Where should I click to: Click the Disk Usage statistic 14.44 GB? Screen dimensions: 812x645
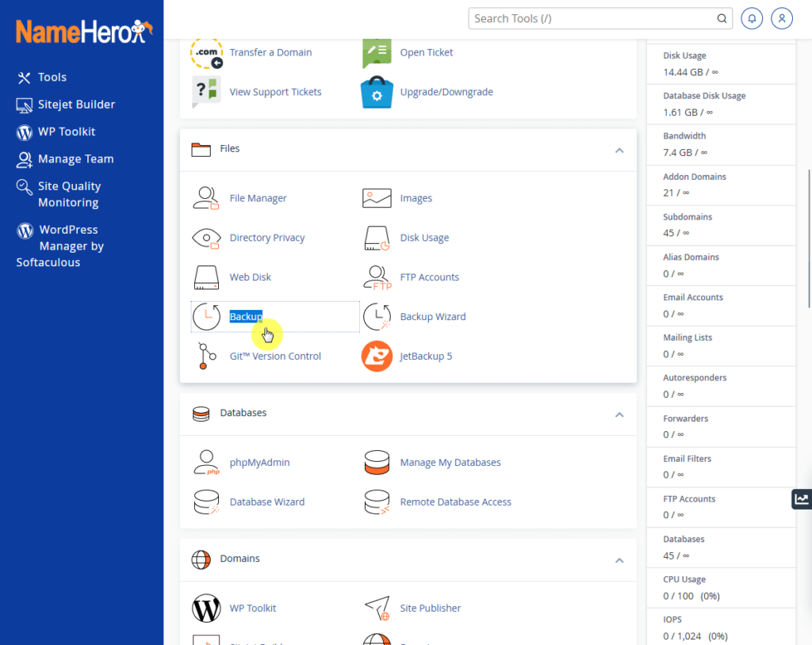tap(691, 72)
